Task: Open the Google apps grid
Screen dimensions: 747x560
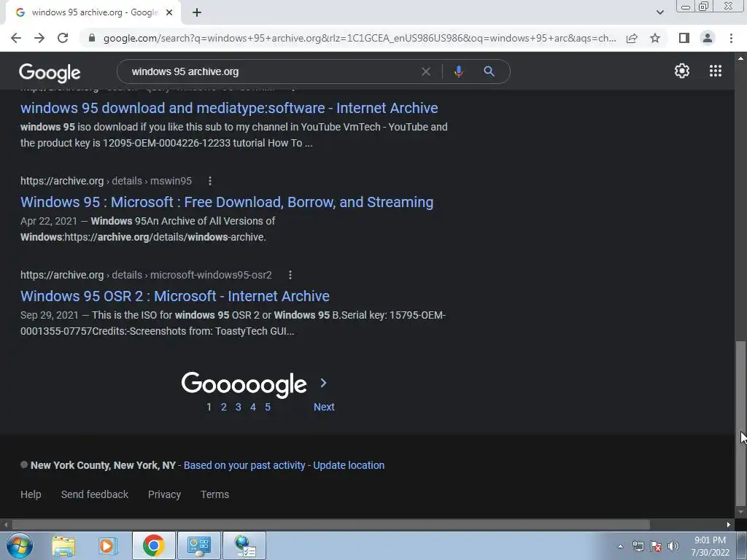Action: click(x=716, y=71)
